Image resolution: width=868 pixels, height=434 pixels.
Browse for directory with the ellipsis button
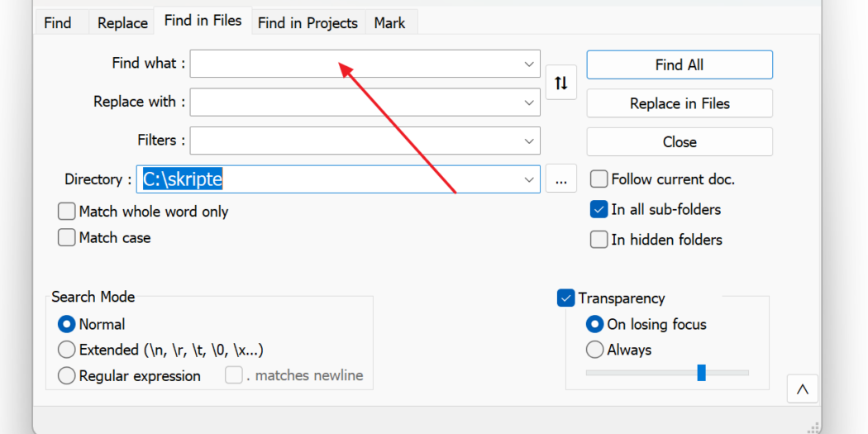click(x=560, y=179)
